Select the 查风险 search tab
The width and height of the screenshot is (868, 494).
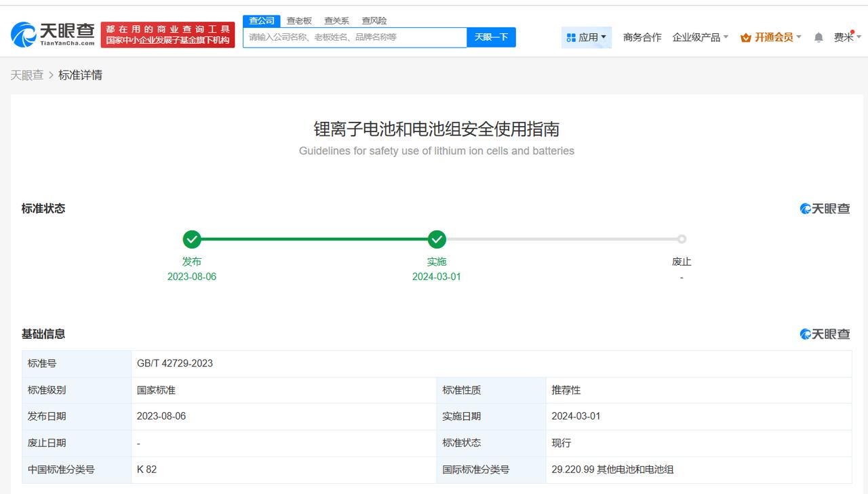point(374,21)
